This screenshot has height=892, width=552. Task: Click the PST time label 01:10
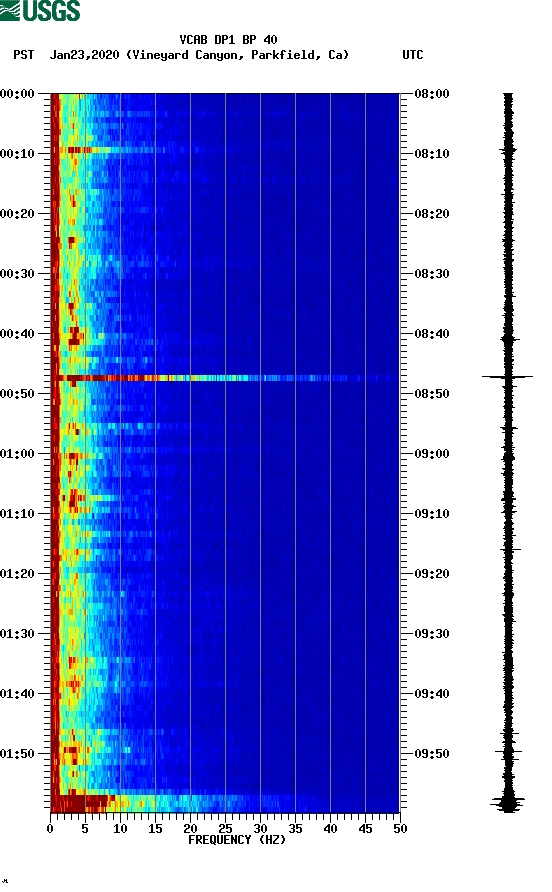[18, 514]
